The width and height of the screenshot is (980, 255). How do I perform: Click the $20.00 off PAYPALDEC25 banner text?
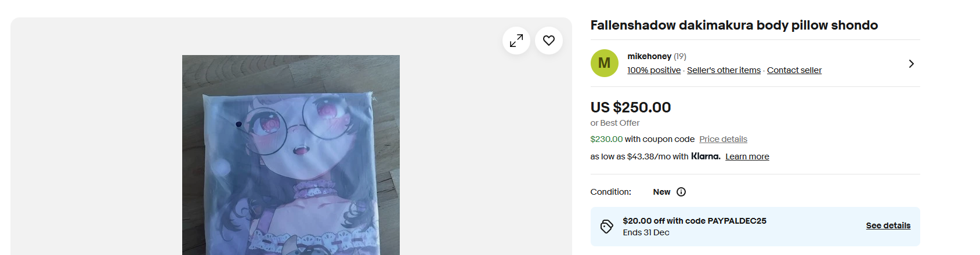695,221
